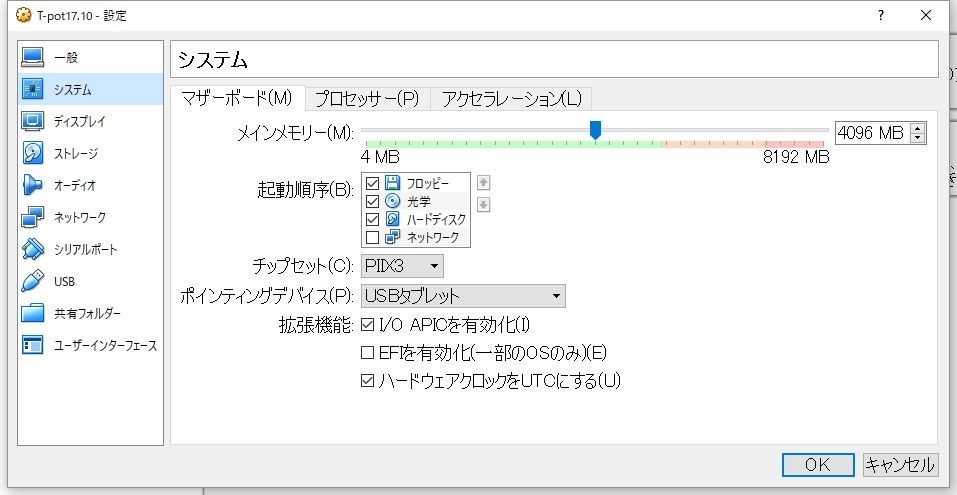Screen dimensions: 957x495
Task: Open the ユーザーインターフェース window icon
Action: 32,345
